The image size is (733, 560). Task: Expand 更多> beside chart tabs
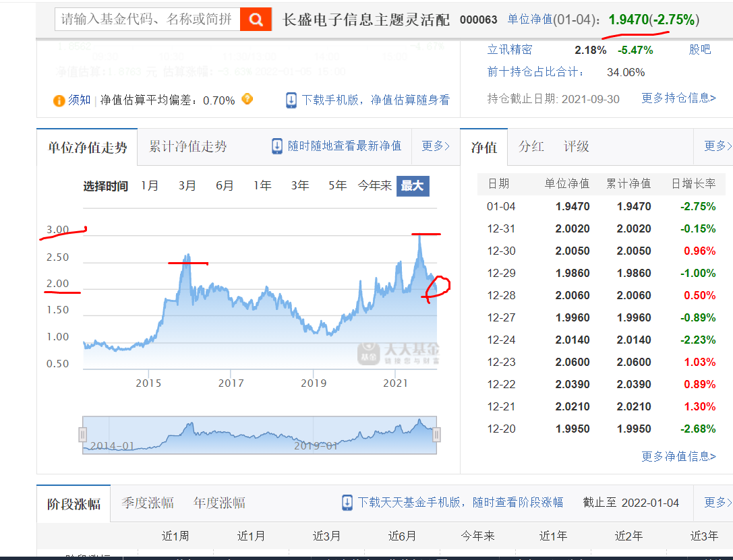pos(436,146)
